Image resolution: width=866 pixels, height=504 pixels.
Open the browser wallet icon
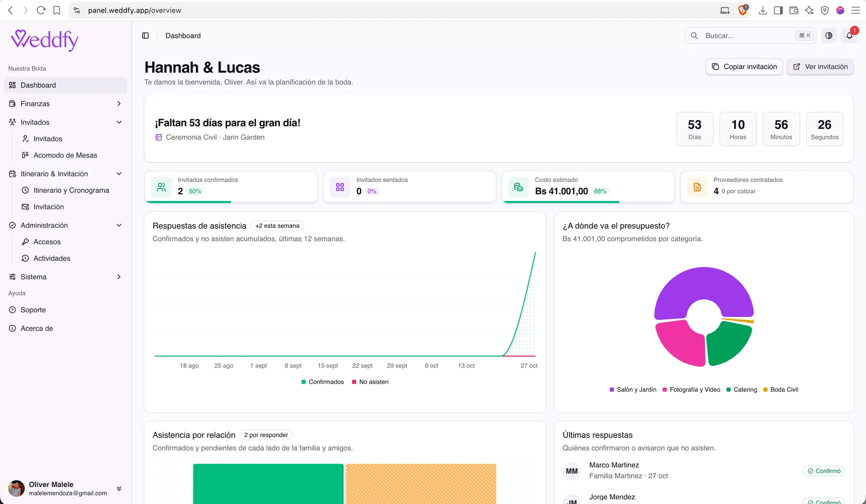click(x=794, y=10)
